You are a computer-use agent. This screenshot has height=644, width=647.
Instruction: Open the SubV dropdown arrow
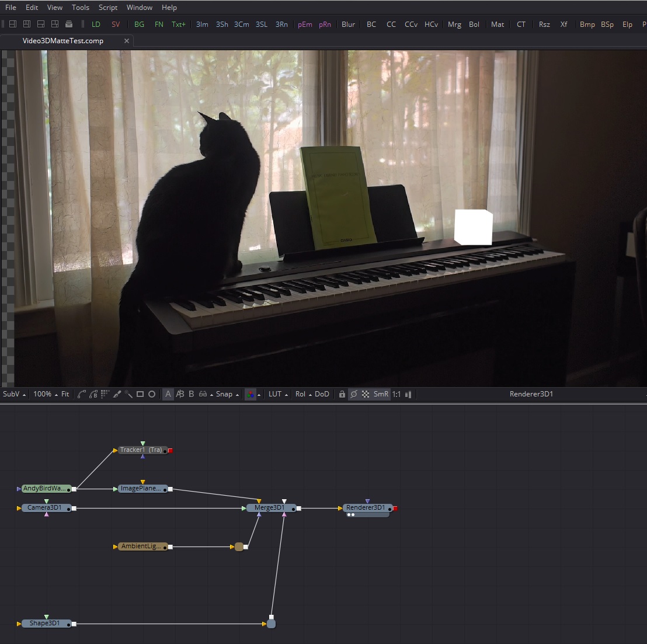coord(24,395)
